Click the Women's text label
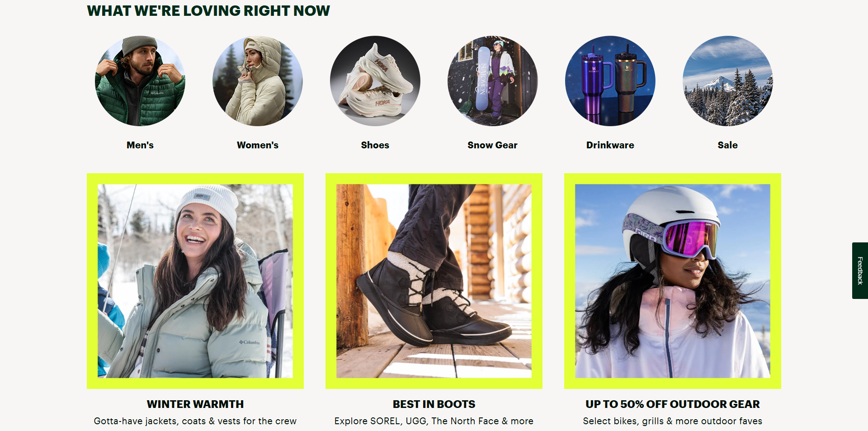Screen dimensions: 868x431 coord(258,145)
